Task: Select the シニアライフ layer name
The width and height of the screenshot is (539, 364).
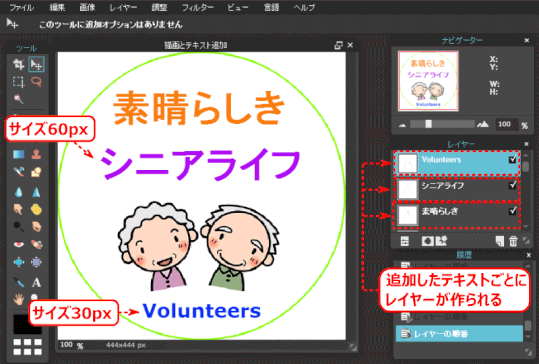Action: 443,186
